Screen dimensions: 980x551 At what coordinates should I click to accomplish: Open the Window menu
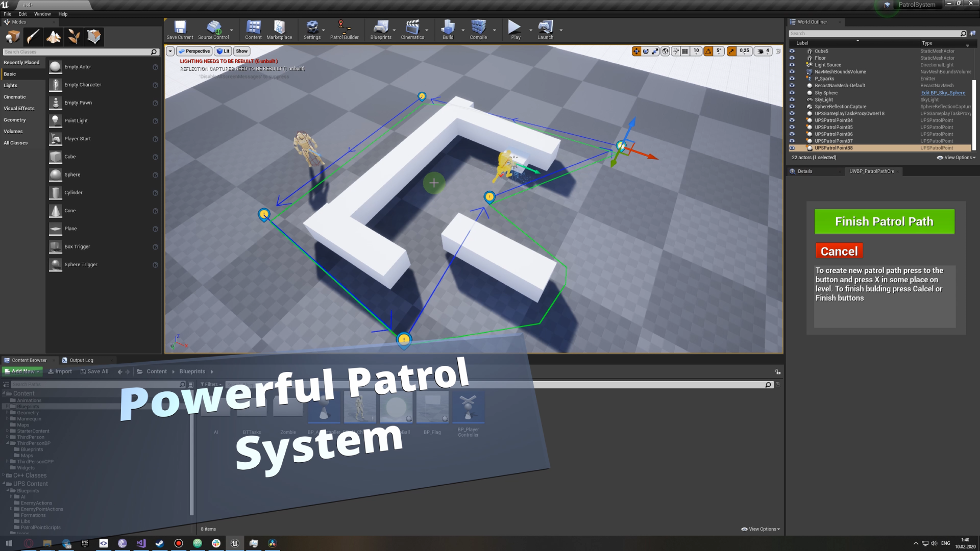click(x=42, y=13)
